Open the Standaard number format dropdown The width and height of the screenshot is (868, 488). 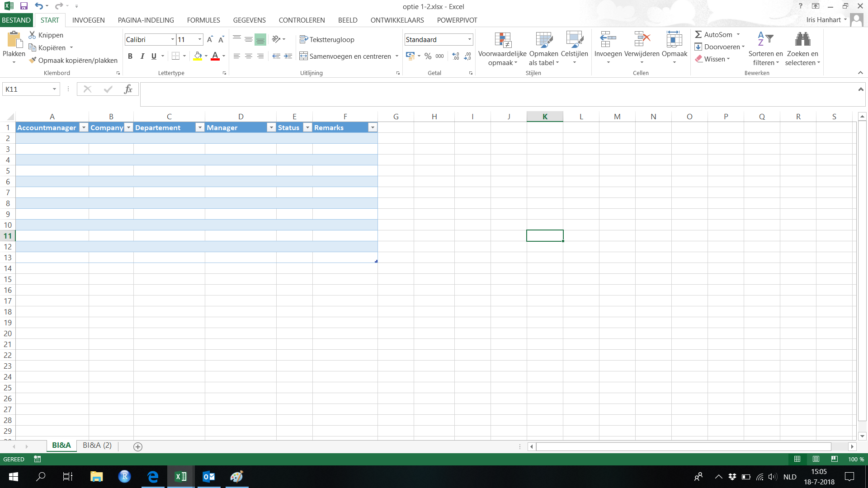(469, 40)
